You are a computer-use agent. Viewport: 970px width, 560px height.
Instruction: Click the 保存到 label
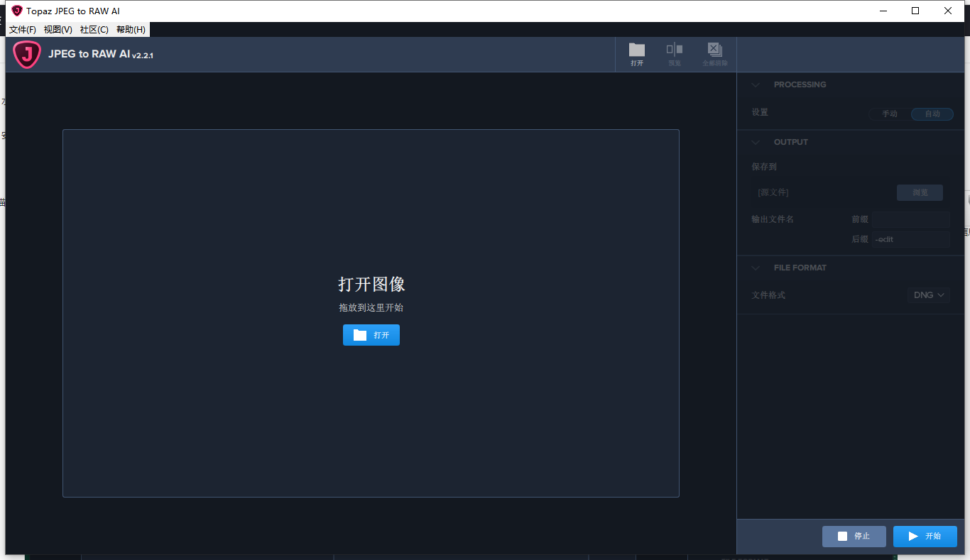click(x=764, y=167)
